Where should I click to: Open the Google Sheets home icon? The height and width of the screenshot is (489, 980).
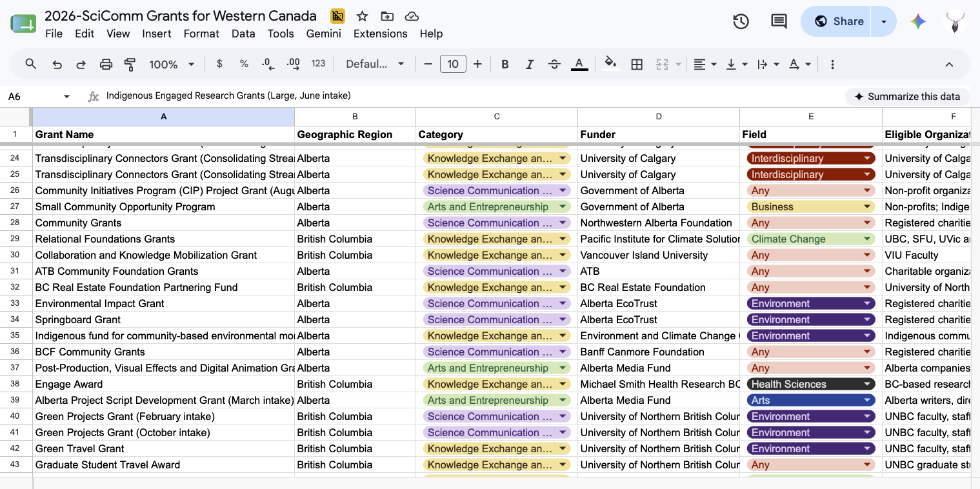23,25
